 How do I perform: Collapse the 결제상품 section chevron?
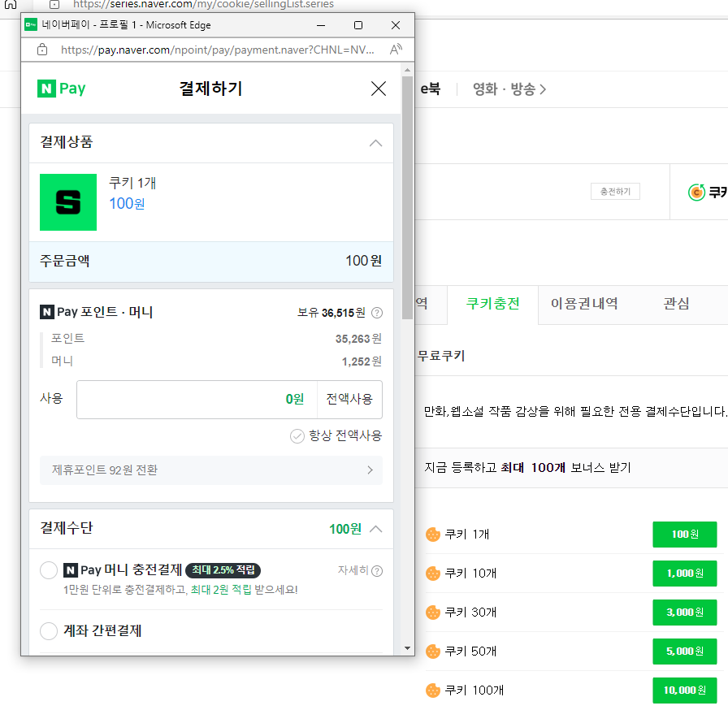(x=375, y=143)
